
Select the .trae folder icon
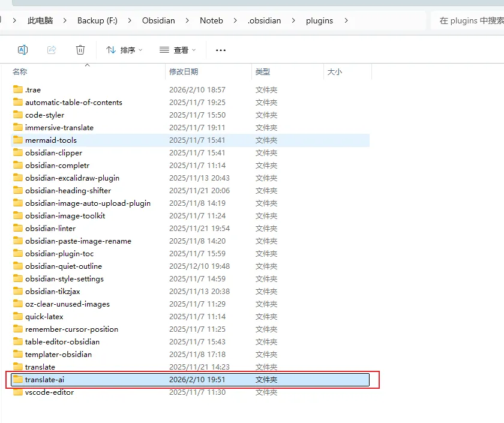coord(18,89)
